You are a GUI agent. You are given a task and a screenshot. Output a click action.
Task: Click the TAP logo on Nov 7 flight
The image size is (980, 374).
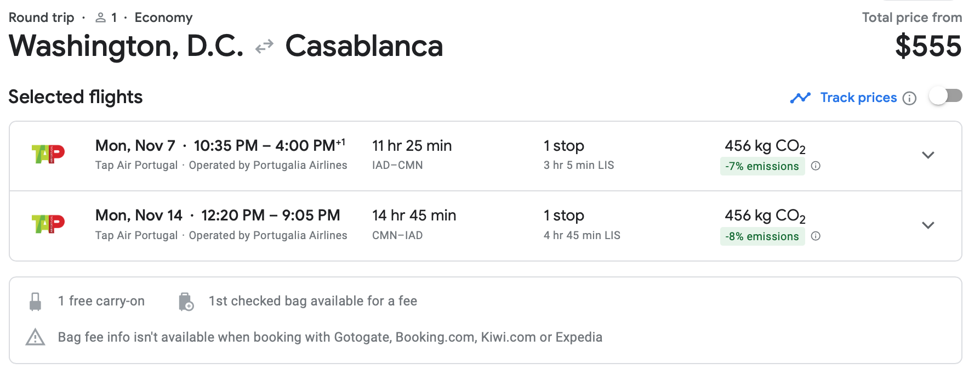point(48,154)
